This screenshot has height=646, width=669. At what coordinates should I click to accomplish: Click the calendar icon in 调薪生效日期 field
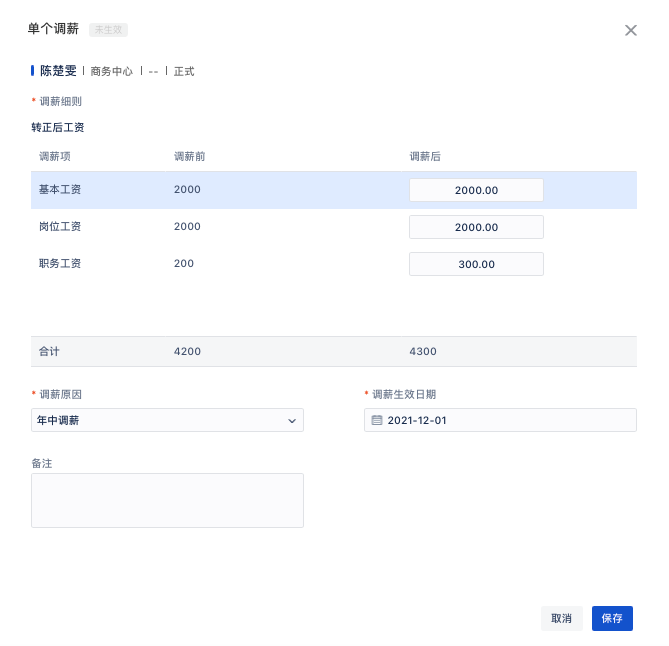[x=377, y=420]
